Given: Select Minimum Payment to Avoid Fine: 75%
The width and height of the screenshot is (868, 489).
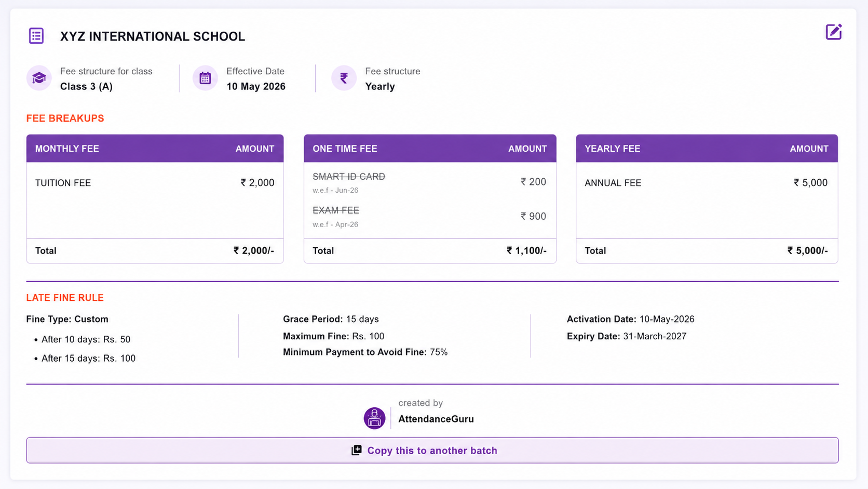Looking at the screenshot, I should [365, 352].
